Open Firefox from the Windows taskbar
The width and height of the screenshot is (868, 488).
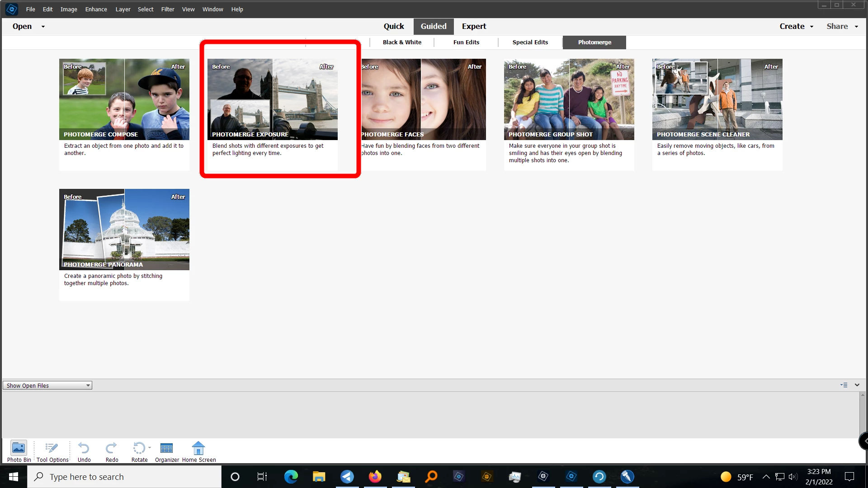(375, 477)
